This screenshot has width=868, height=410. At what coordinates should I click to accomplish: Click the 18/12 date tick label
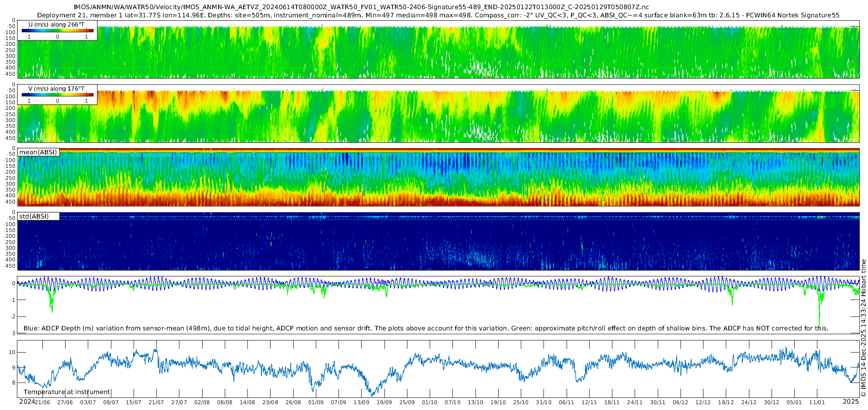(x=726, y=402)
